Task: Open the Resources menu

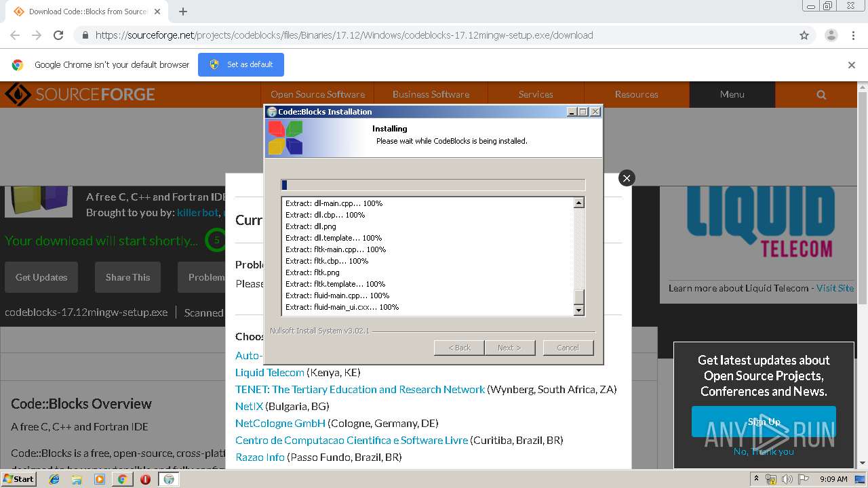Action: tap(636, 94)
